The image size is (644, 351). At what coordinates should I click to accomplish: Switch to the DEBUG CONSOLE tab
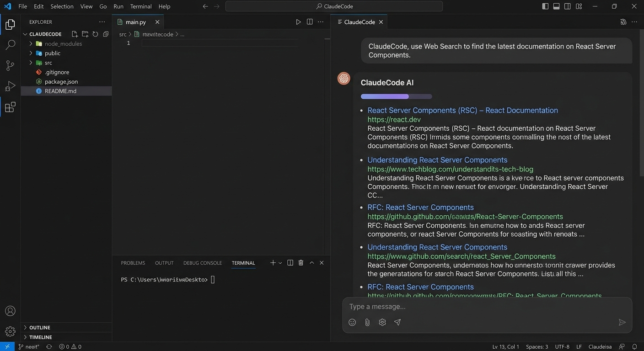tap(203, 263)
